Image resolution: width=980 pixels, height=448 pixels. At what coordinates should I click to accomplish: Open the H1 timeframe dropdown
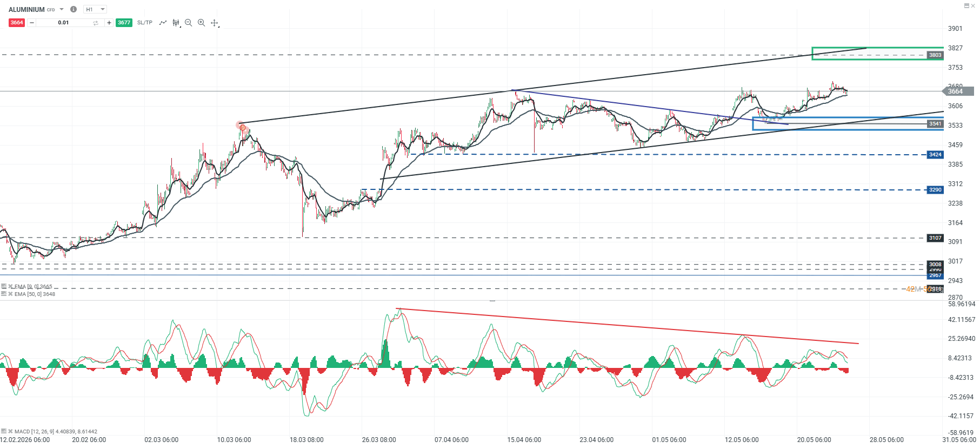(96, 9)
